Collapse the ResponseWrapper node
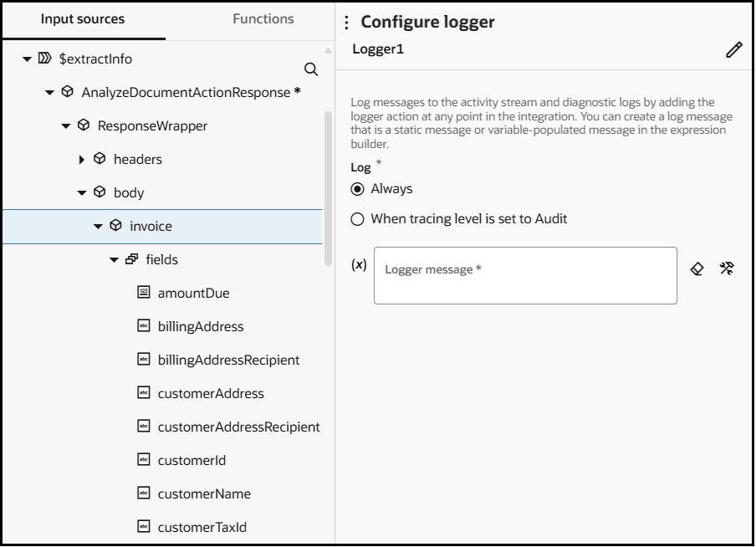The width and height of the screenshot is (756, 547). pos(65,126)
